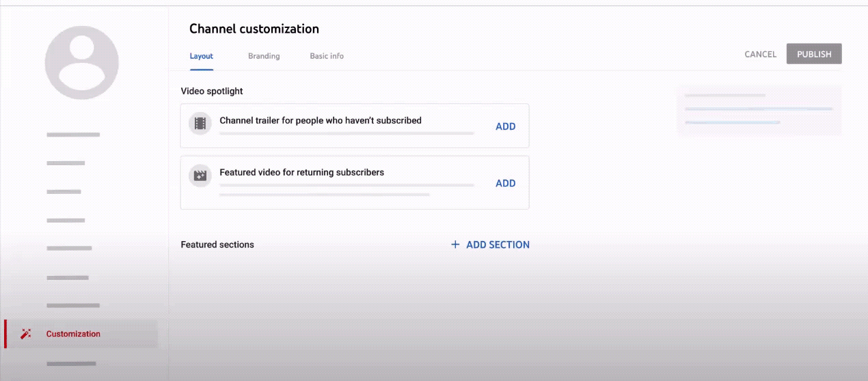The width and height of the screenshot is (868, 381).
Task: Click the Featured video for returning subscribers title
Action: pyautogui.click(x=301, y=173)
